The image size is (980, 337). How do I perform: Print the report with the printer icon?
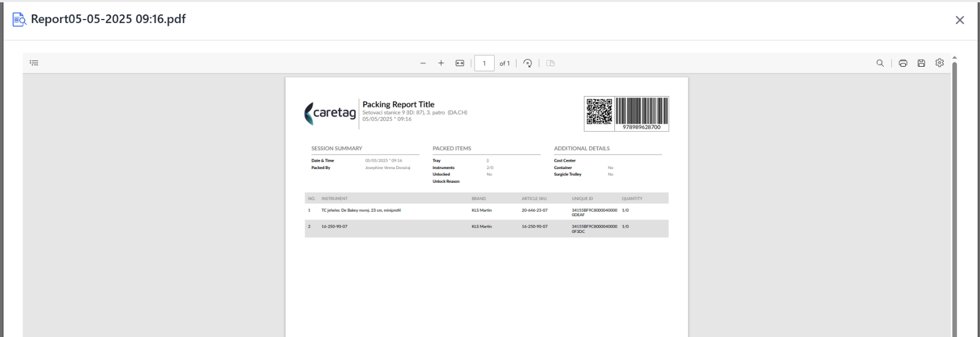pyautogui.click(x=903, y=63)
